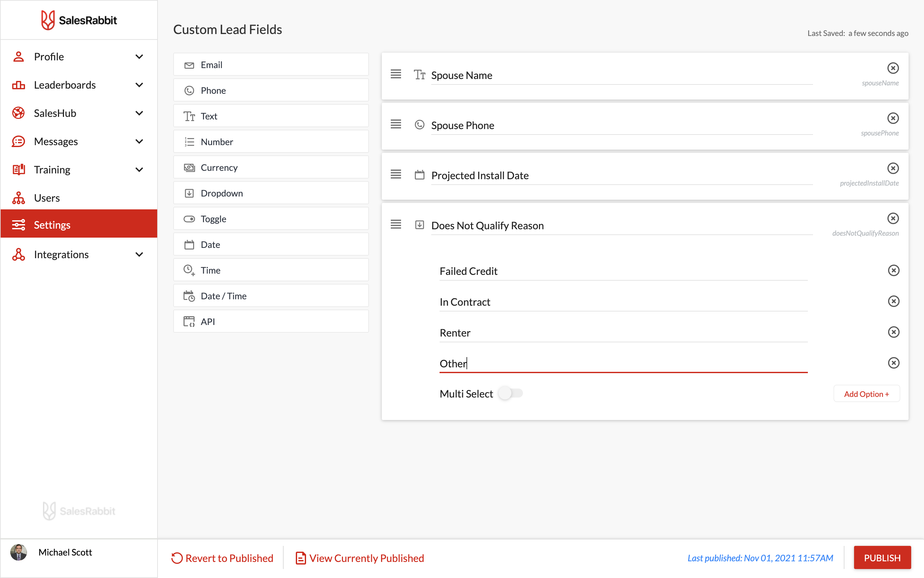Edit the Spouse Phone field label
This screenshot has width=924, height=578.
tap(621, 125)
